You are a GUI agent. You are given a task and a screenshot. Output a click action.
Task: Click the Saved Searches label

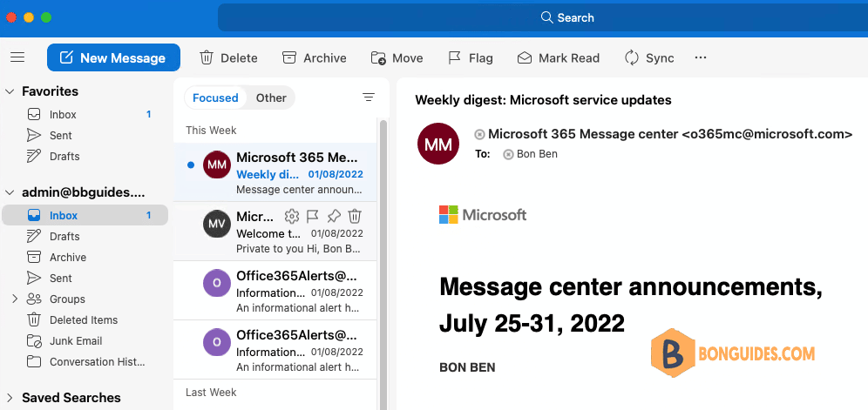tap(71, 398)
